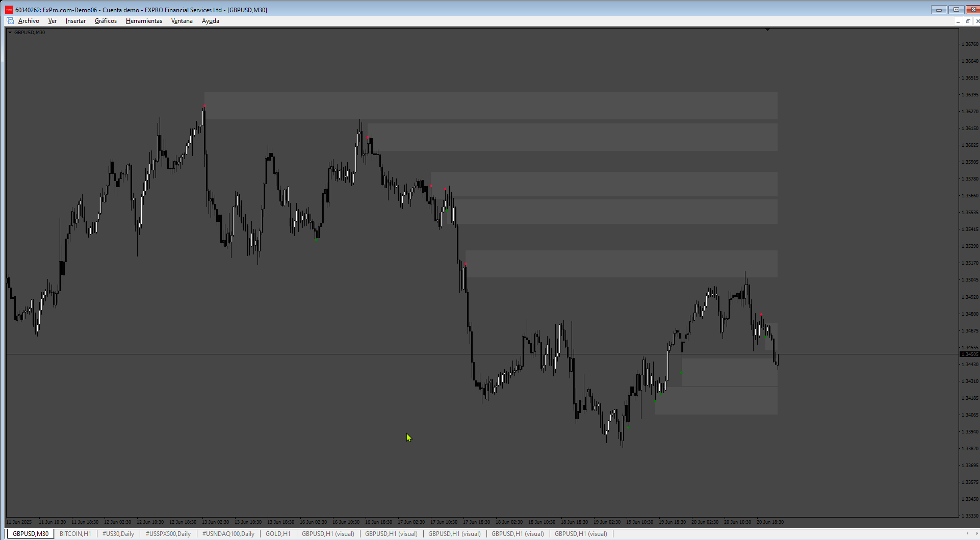Open the Ver menu
The height and width of the screenshot is (540, 980).
click(53, 21)
